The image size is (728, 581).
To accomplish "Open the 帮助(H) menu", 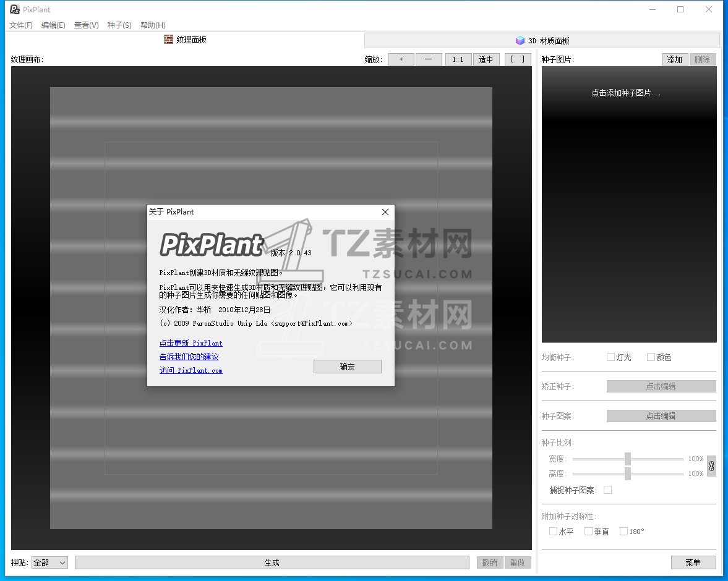I will (153, 25).
